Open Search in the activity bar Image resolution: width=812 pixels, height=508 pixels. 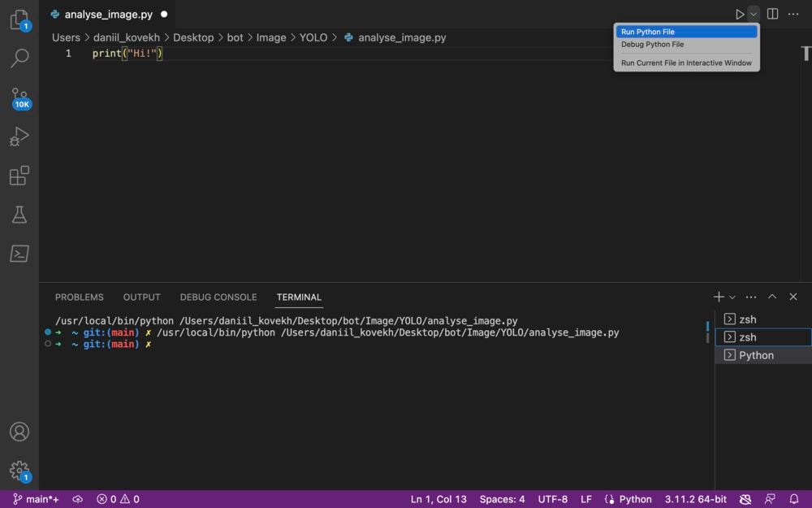coord(19,58)
